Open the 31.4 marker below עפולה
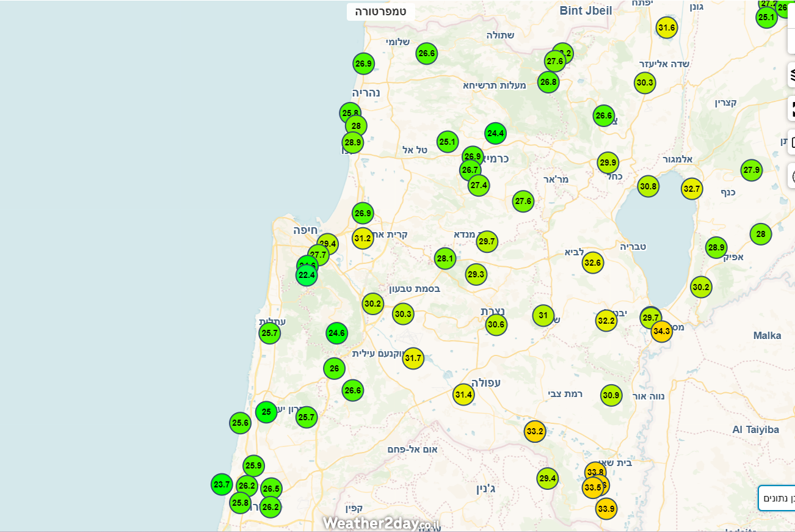795x532 pixels. click(464, 395)
